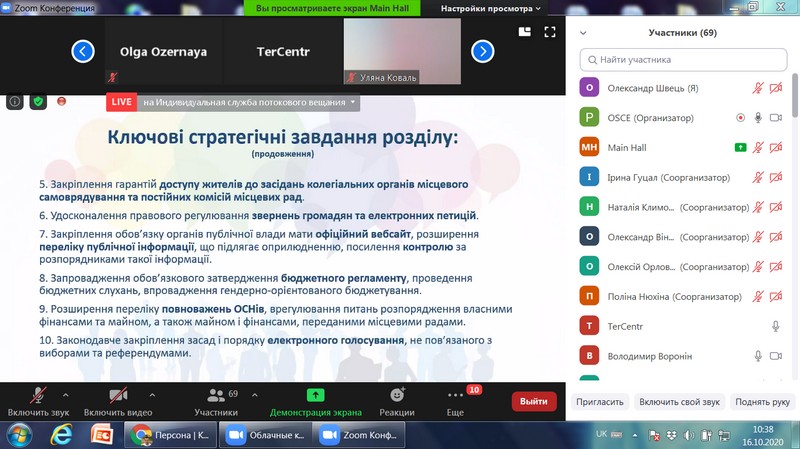Open Реакции reactions panel

coord(396,401)
